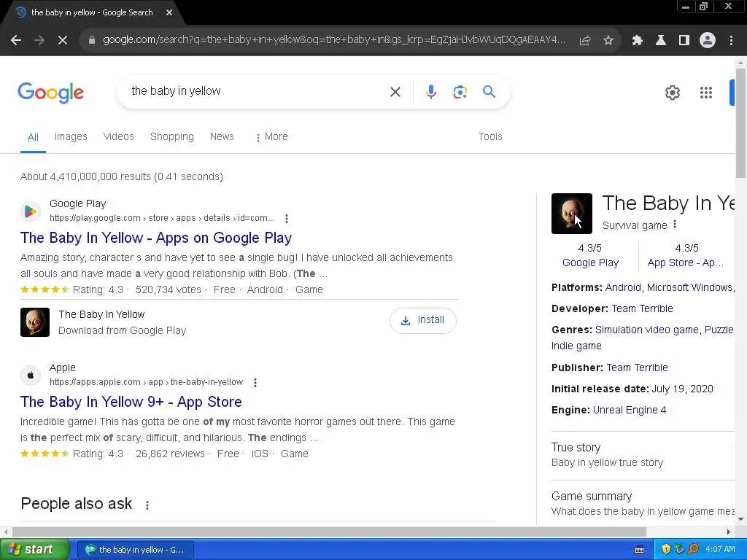Clear the search box text
The width and height of the screenshot is (747, 560).
(x=395, y=92)
